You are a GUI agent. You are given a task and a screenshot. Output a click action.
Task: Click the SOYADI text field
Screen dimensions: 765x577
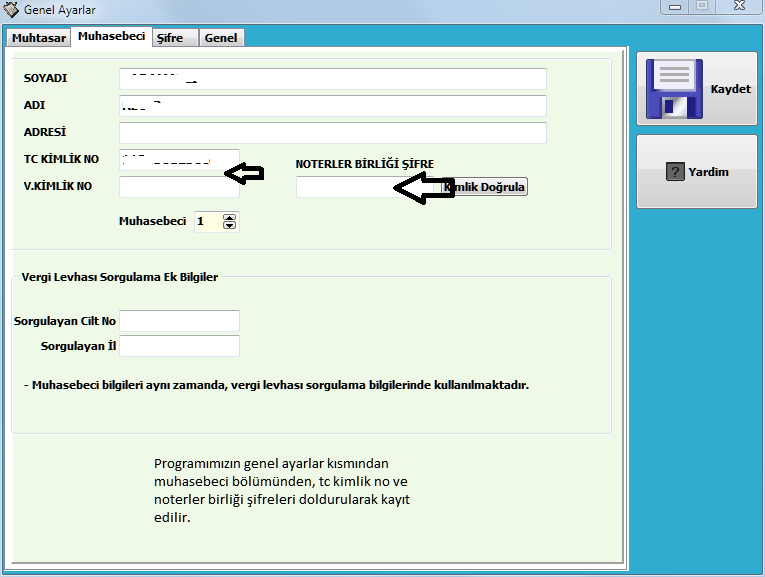332,79
